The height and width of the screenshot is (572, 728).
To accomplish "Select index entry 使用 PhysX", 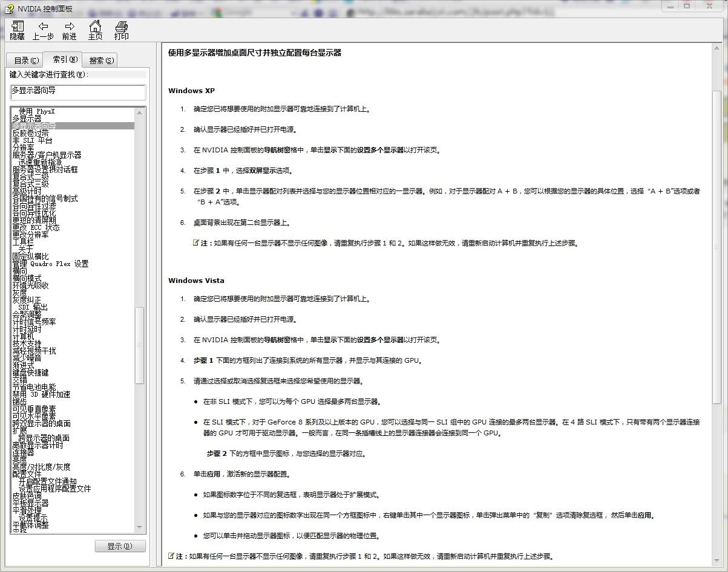I will (36, 112).
